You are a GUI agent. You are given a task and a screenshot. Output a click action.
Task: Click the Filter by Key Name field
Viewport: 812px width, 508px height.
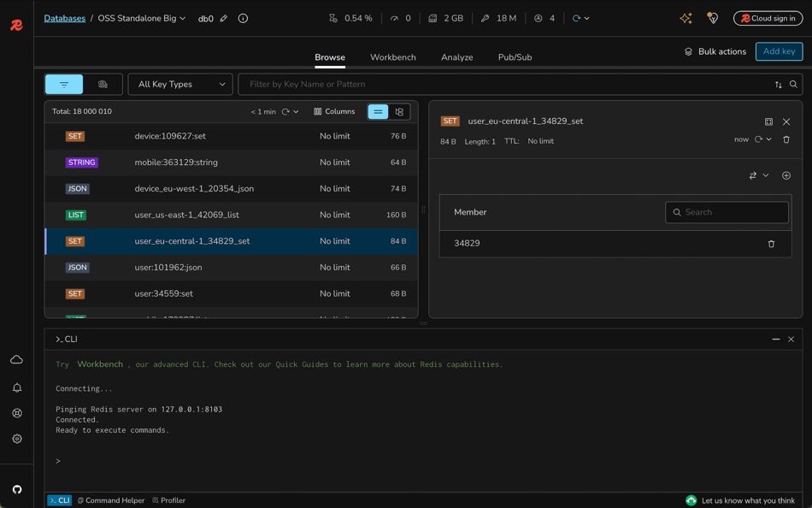[504, 85]
